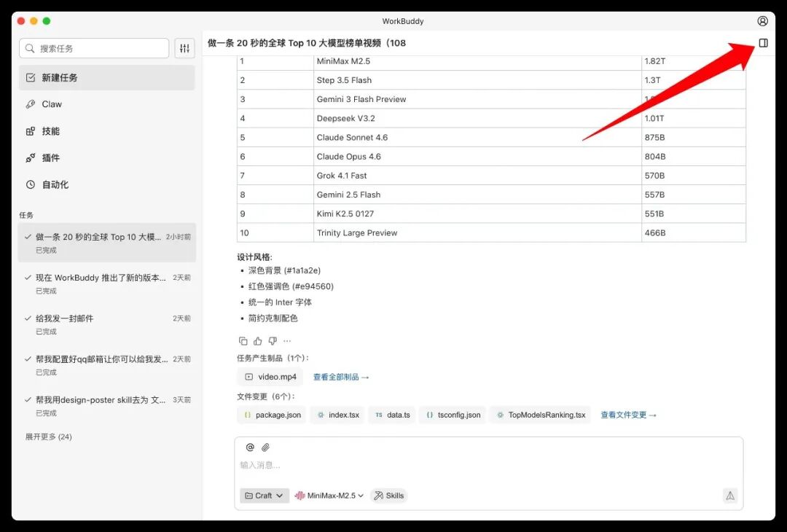Select task 现在 WorkBuddy 推出了新的版本
787x532 pixels.
107,283
